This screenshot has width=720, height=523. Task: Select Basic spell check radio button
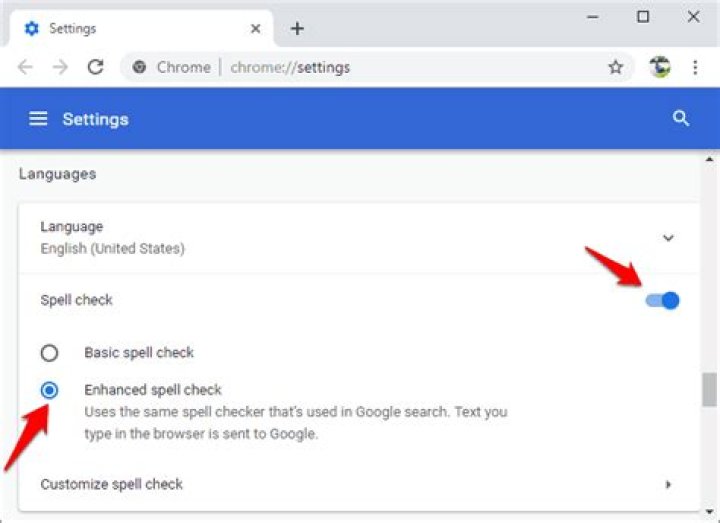[x=49, y=353]
